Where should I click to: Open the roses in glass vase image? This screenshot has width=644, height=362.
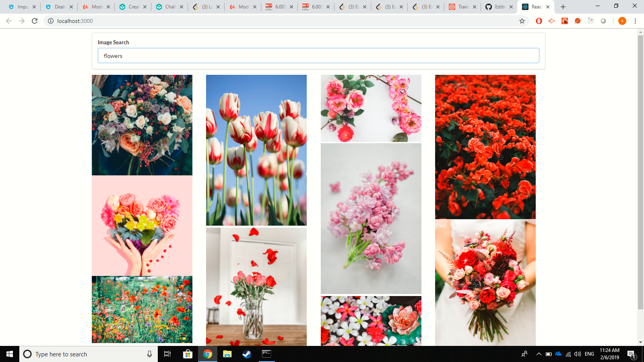coord(256,287)
